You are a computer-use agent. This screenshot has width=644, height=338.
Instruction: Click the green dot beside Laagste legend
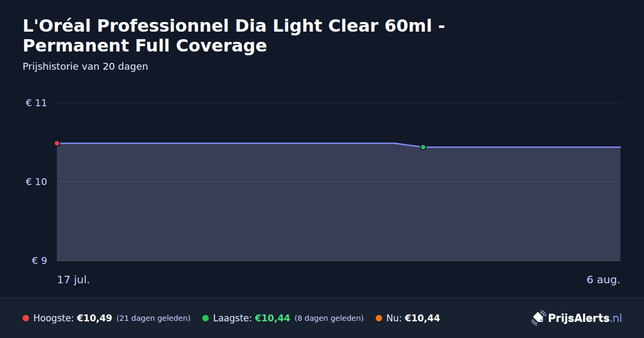pyautogui.click(x=206, y=318)
